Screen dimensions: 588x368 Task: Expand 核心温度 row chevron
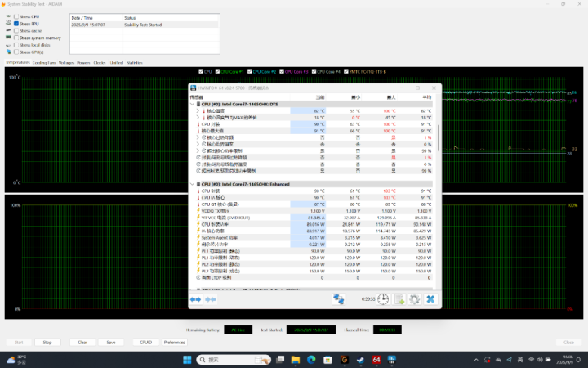tap(198, 110)
